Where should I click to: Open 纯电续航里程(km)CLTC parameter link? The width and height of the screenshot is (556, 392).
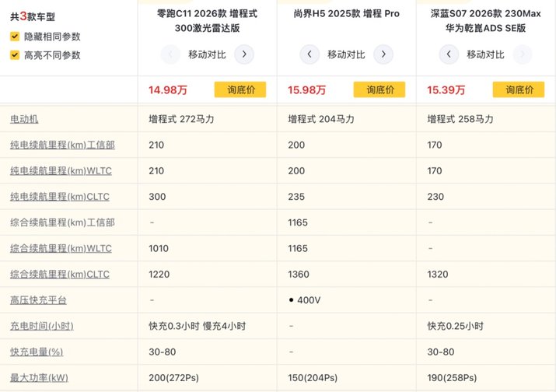coord(60,197)
